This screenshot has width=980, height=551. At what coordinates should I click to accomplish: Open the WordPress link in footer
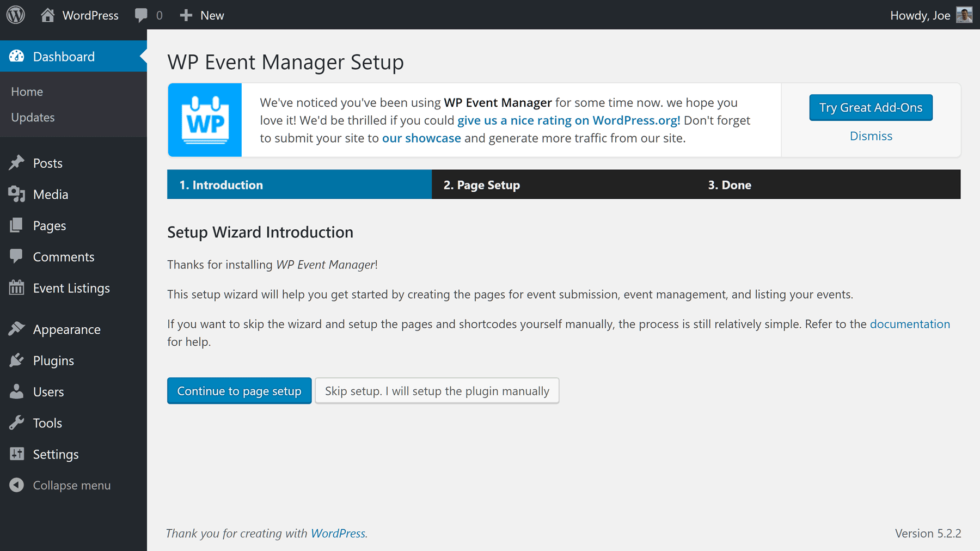(338, 534)
